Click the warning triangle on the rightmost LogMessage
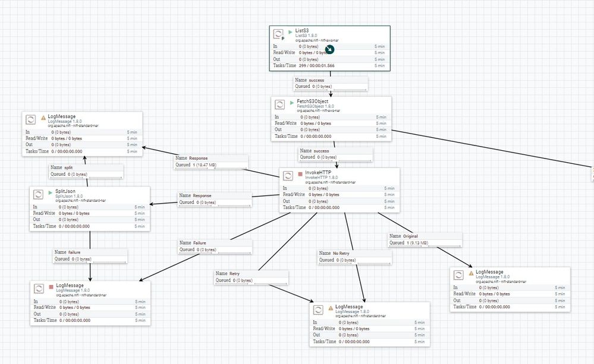The width and height of the screenshot is (594, 364). point(472,273)
